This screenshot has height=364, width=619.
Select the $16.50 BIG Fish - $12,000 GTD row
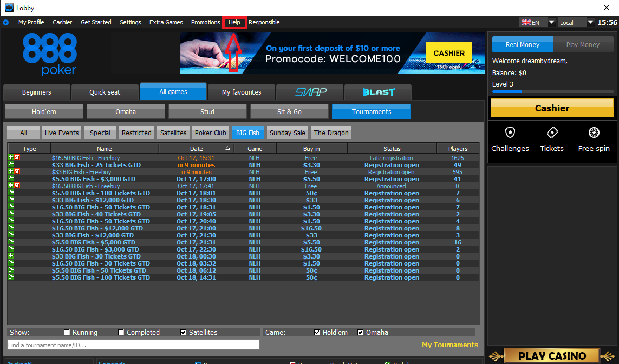click(x=244, y=228)
